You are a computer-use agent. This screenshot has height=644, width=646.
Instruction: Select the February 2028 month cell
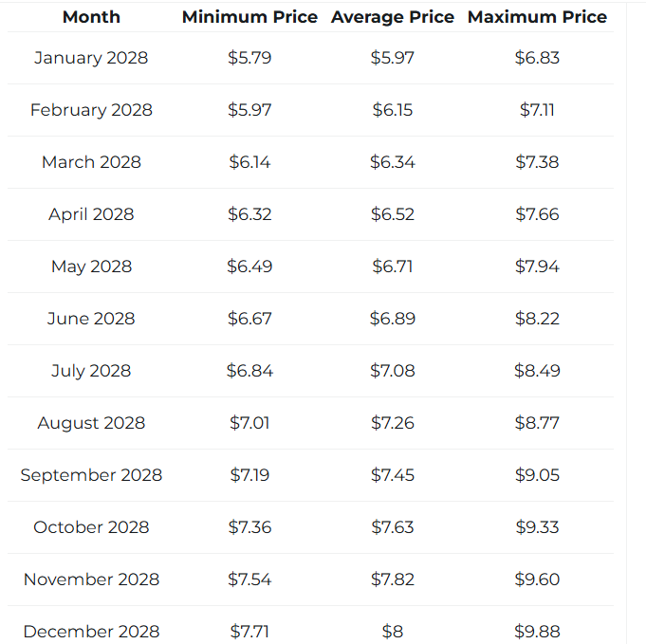[91, 110]
